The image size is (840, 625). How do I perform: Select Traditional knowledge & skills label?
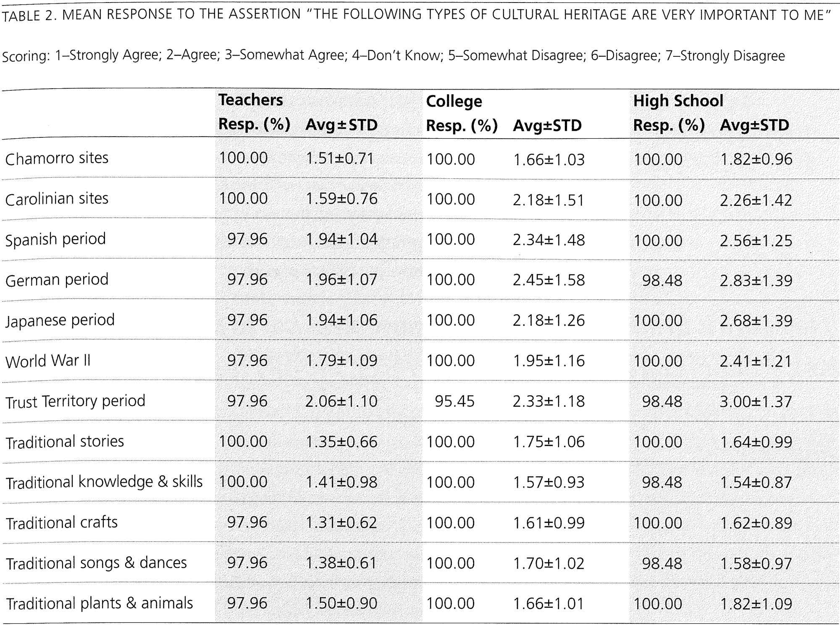click(104, 482)
